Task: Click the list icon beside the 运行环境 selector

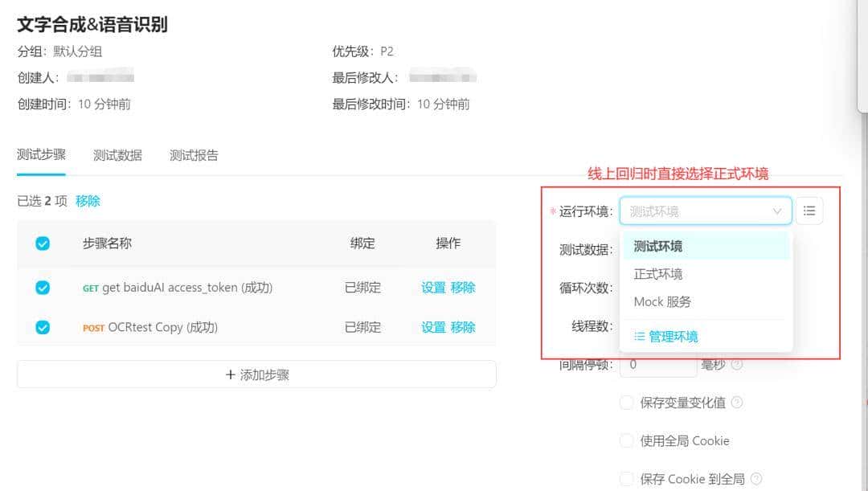Action: [x=809, y=210]
